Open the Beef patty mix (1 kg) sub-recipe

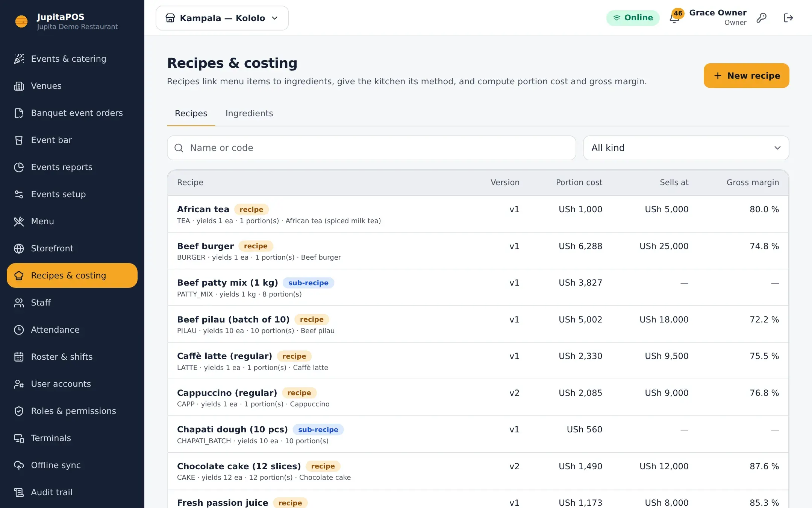click(478, 287)
